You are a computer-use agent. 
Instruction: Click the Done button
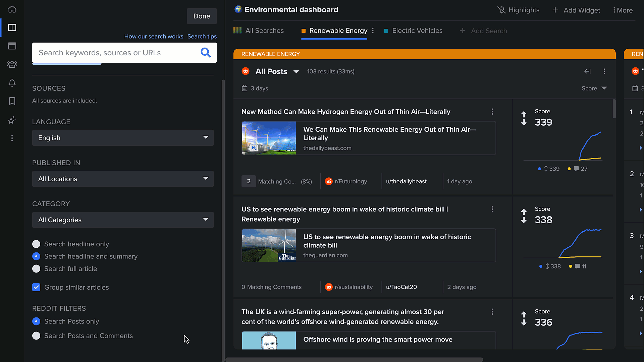click(x=202, y=16)
